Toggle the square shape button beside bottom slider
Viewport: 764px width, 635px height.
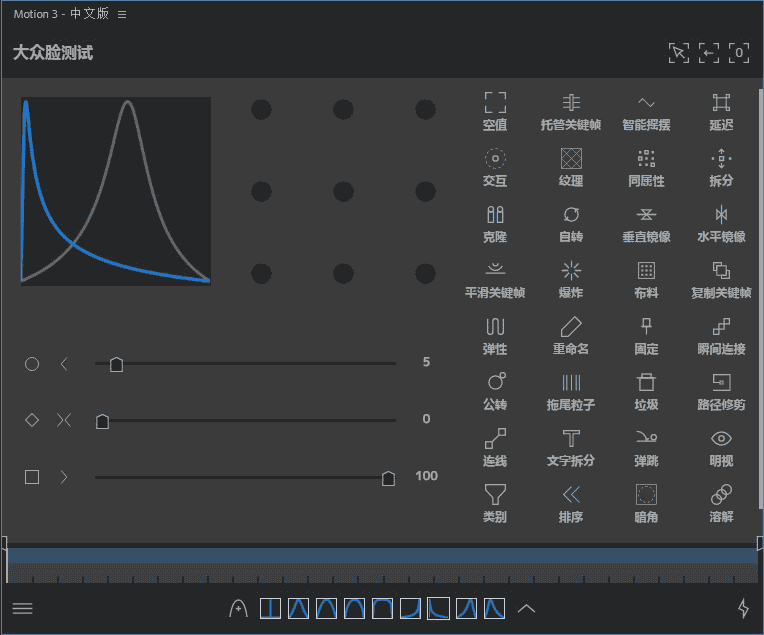(x=32, y=477)
